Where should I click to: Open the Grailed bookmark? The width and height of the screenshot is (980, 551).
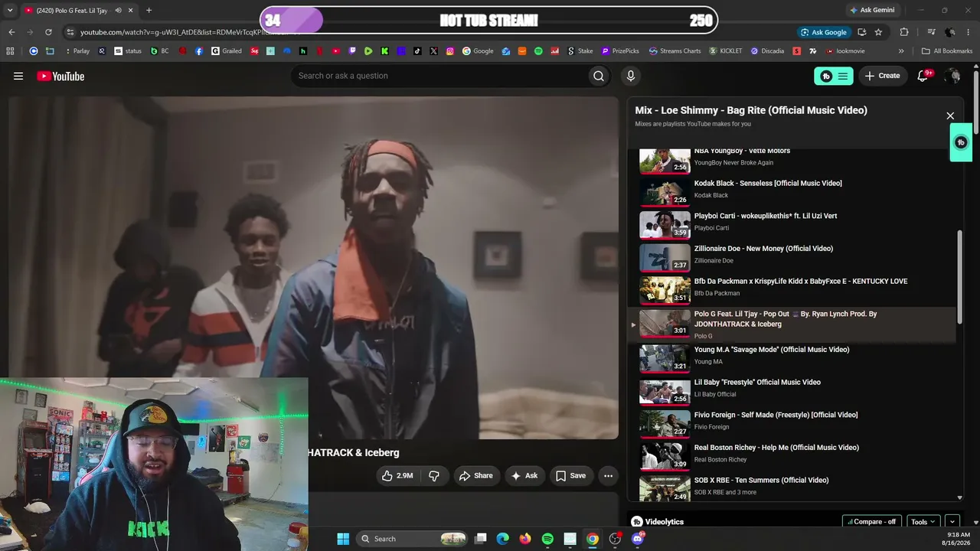pos(227,51)
